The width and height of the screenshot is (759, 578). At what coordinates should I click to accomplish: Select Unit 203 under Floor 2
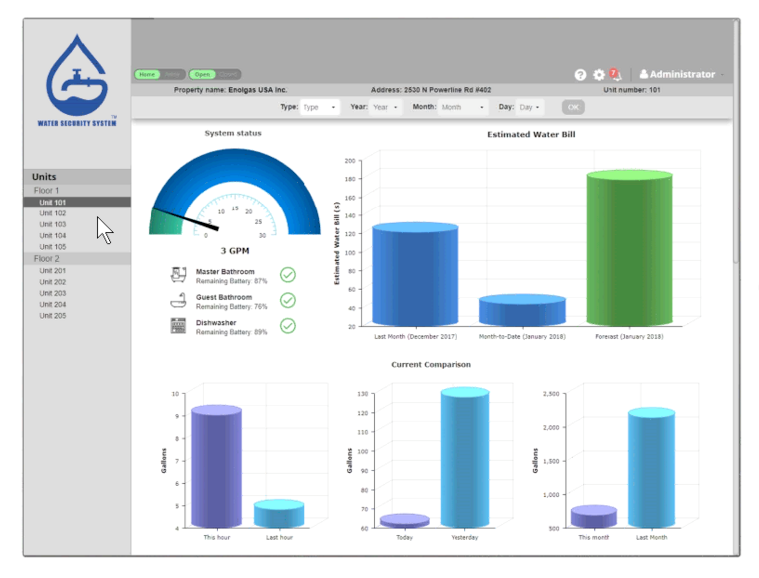point(53,293)
